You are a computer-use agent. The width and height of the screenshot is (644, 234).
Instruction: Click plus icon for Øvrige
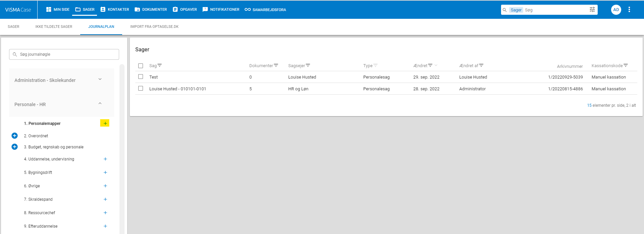click(x=105, y=186)
